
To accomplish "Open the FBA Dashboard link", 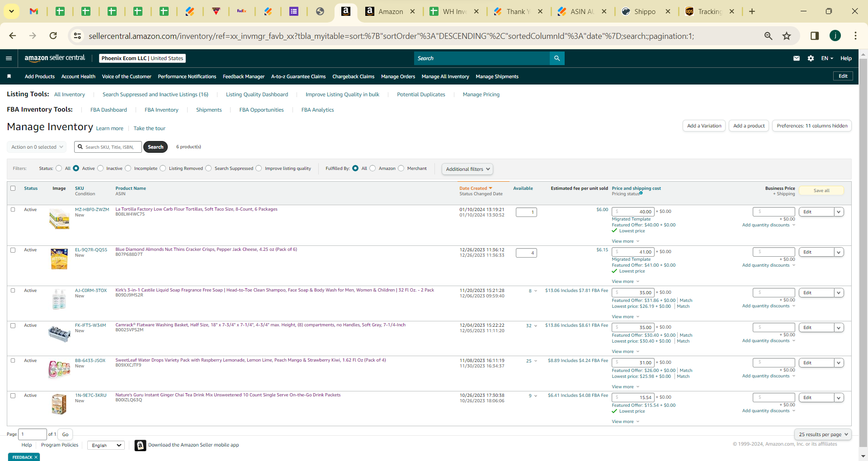I will pos(108,110).
